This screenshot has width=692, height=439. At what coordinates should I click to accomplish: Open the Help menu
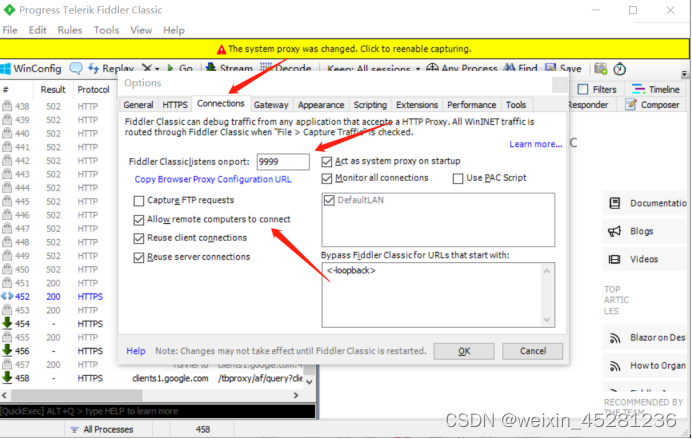(174, 30)
